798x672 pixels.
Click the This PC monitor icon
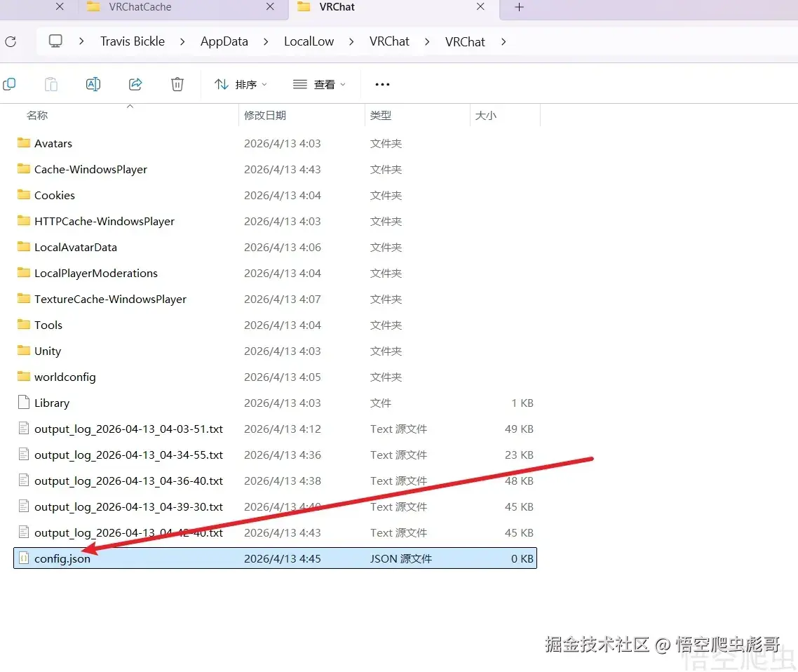(55, 41)
